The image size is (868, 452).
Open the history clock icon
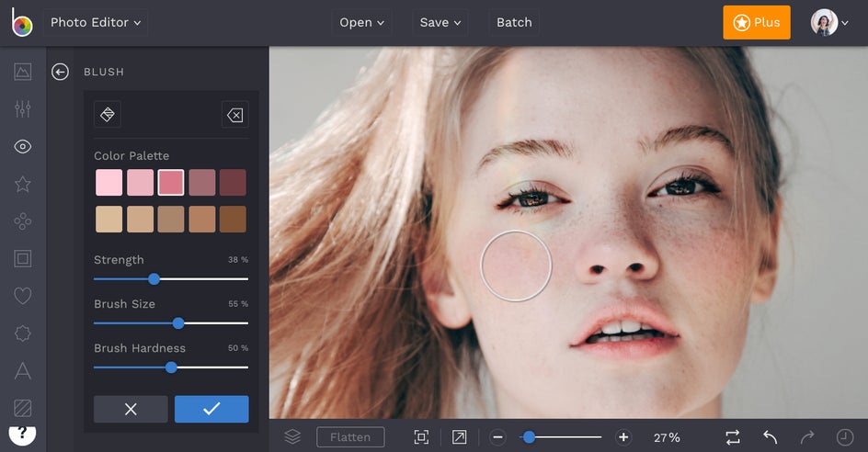coord(845,437)
